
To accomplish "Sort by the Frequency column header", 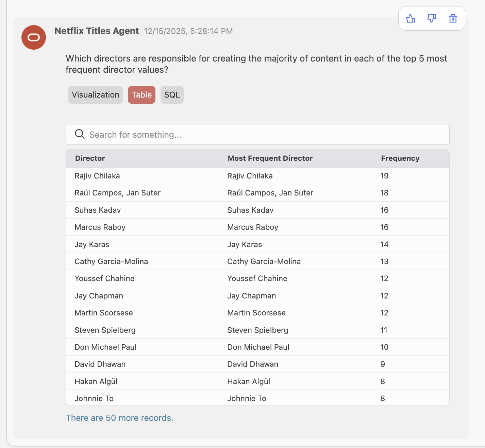I will 400,158.
